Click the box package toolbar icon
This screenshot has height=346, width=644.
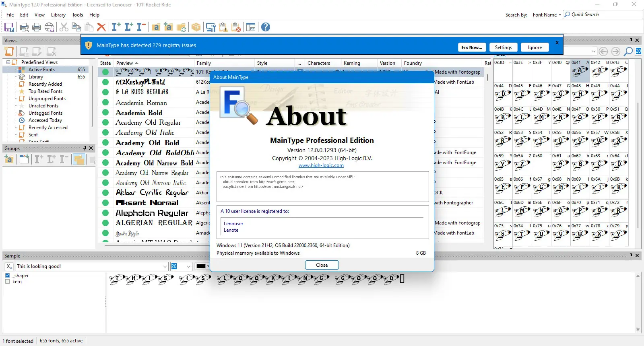pyautogui.click(x=196, y=27)
